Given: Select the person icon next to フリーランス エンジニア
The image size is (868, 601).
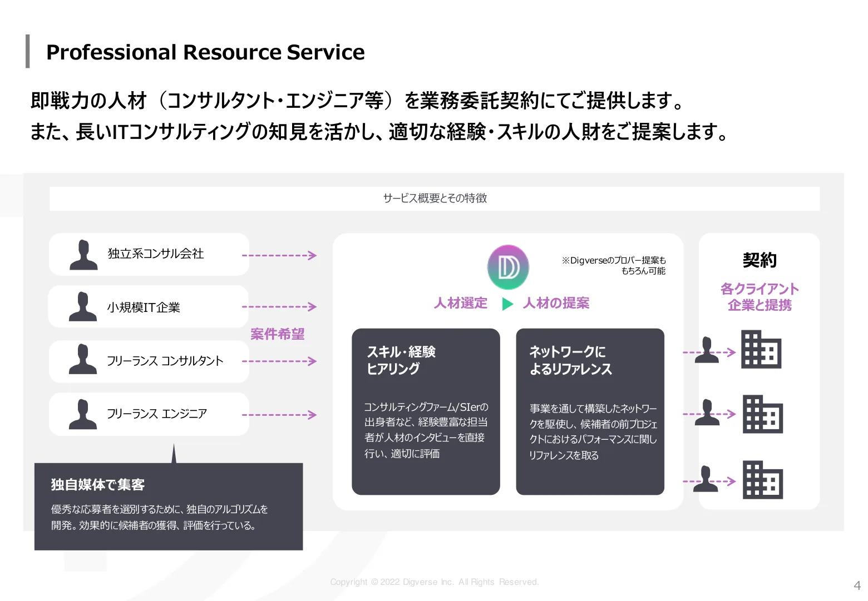Looking at the screenshot, I should tap(83, 414).
